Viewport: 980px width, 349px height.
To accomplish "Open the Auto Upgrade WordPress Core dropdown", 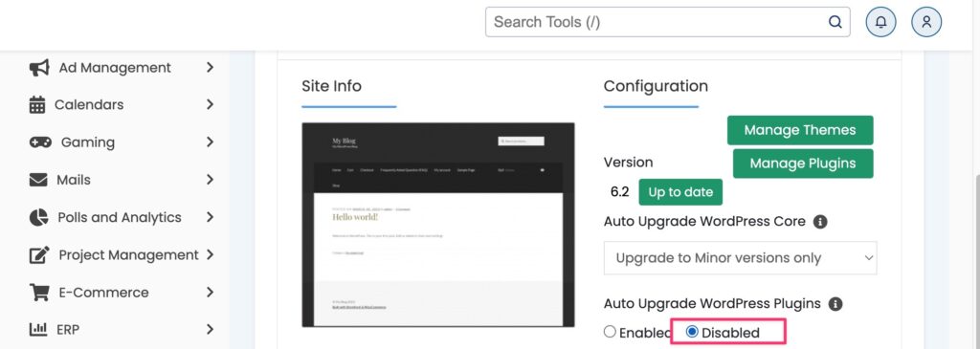I will [740, 258].
